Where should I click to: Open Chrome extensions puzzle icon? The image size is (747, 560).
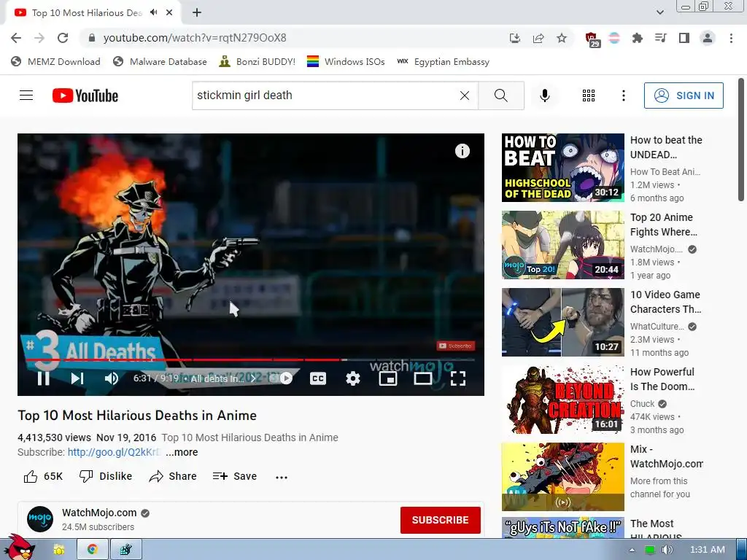coord(637,38)
